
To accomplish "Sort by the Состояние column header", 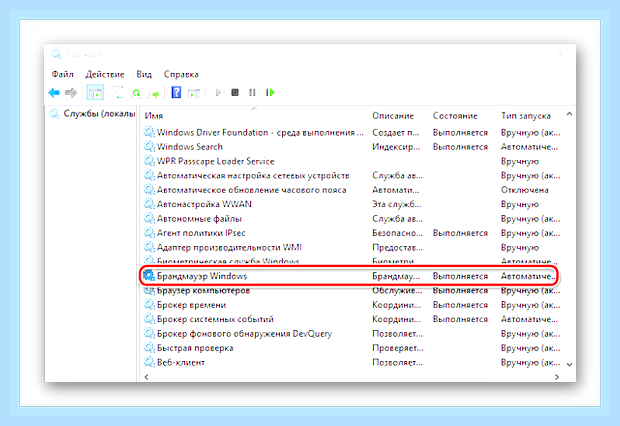I will point(455,115).
